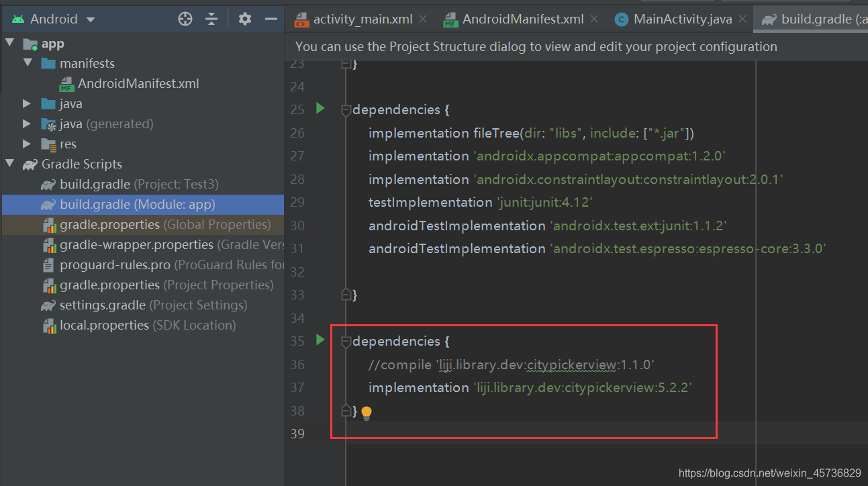Click the lightbulb intention icon near line 38
The width and height of the screenshot is (868, 486).
[x=367, y=414]
